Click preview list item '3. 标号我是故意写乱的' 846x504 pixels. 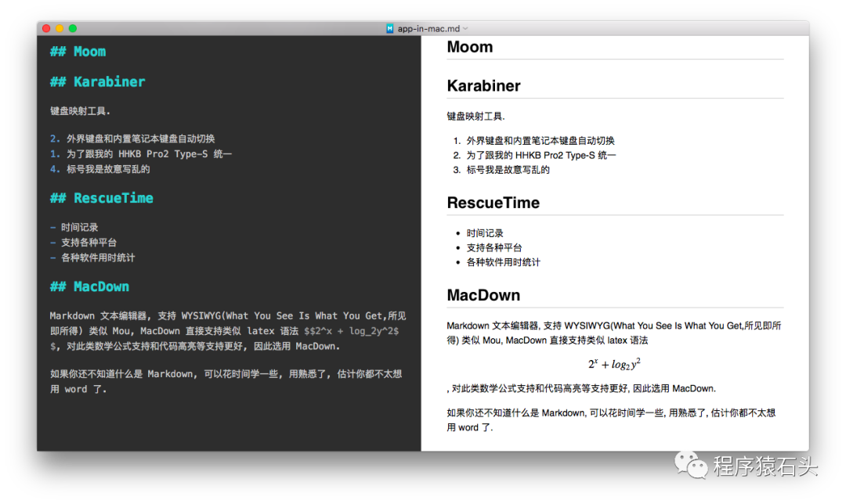click(x=501, y=170)
